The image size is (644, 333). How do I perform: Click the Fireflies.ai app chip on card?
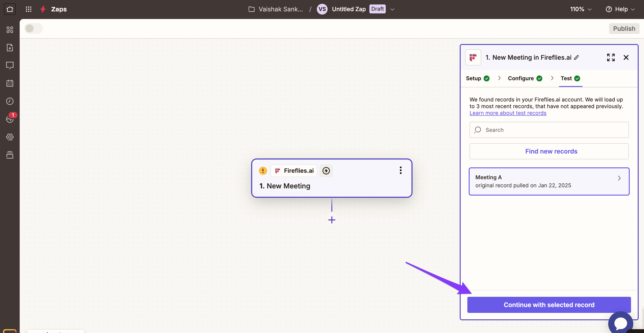(294, 171)
